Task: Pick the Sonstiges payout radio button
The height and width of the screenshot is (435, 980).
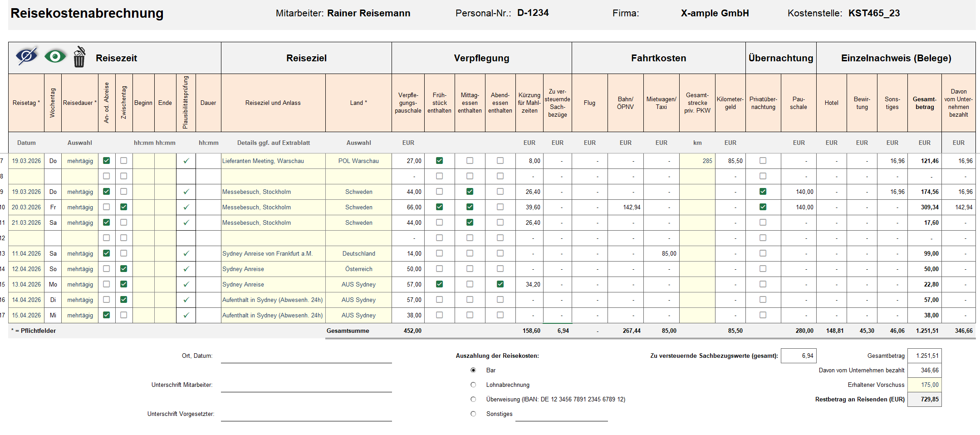Action: click(x=473, y=414)
